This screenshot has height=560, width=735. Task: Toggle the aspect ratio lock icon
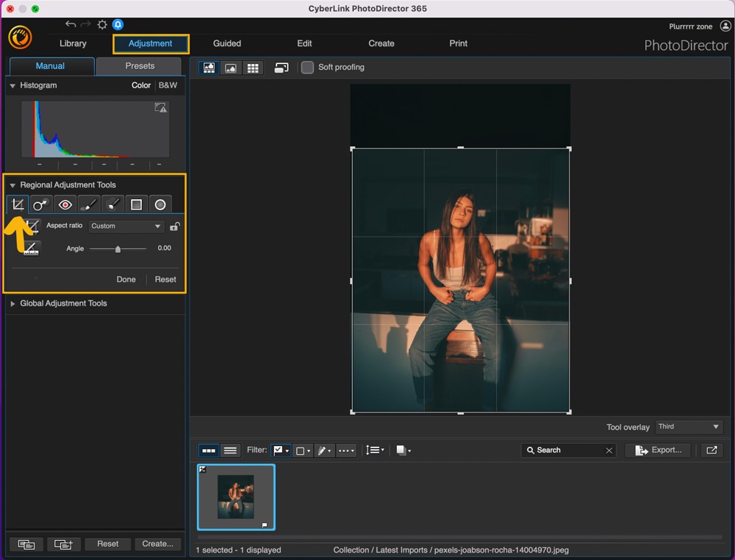click(175, 226)
